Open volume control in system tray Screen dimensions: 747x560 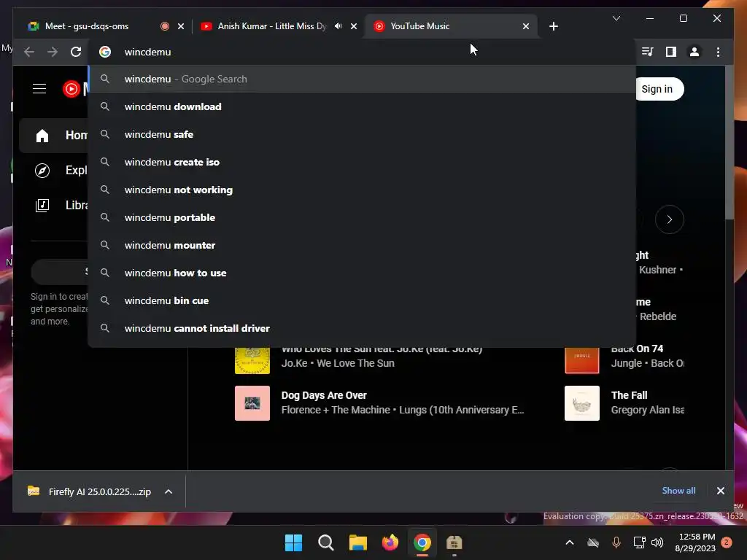click(657, 542)
